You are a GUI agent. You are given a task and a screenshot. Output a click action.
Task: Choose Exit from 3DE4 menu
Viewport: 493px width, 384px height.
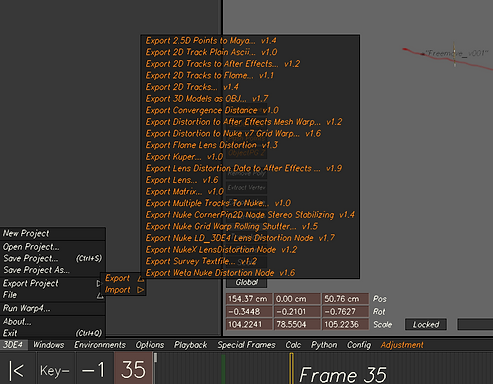(53, 333)
